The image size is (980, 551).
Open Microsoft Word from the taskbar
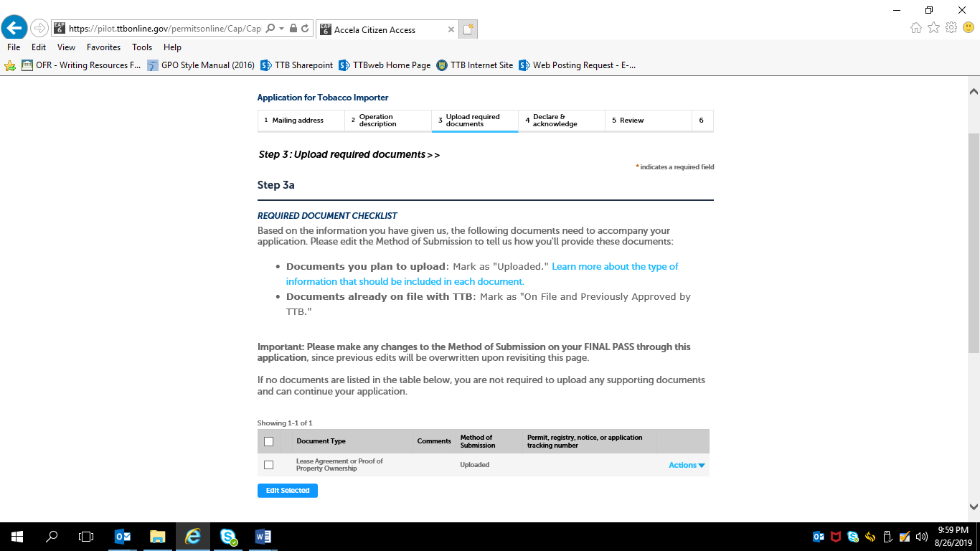coord(263,536)
